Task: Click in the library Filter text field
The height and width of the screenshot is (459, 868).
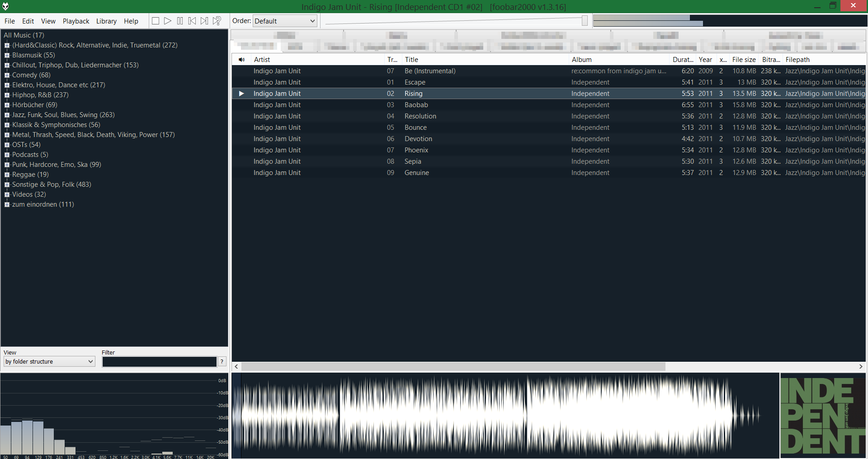Action: [x=159, y=361]
